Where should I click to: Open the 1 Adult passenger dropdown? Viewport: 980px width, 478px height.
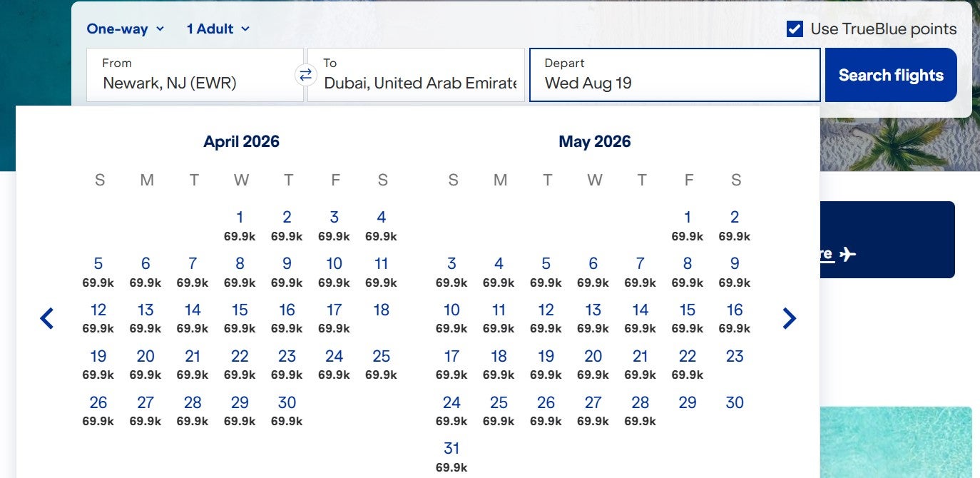[x=216, y=29]
